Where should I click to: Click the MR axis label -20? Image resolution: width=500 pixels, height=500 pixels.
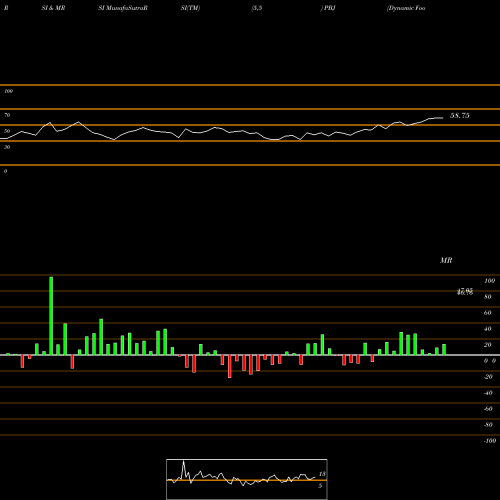coord(488,377)
